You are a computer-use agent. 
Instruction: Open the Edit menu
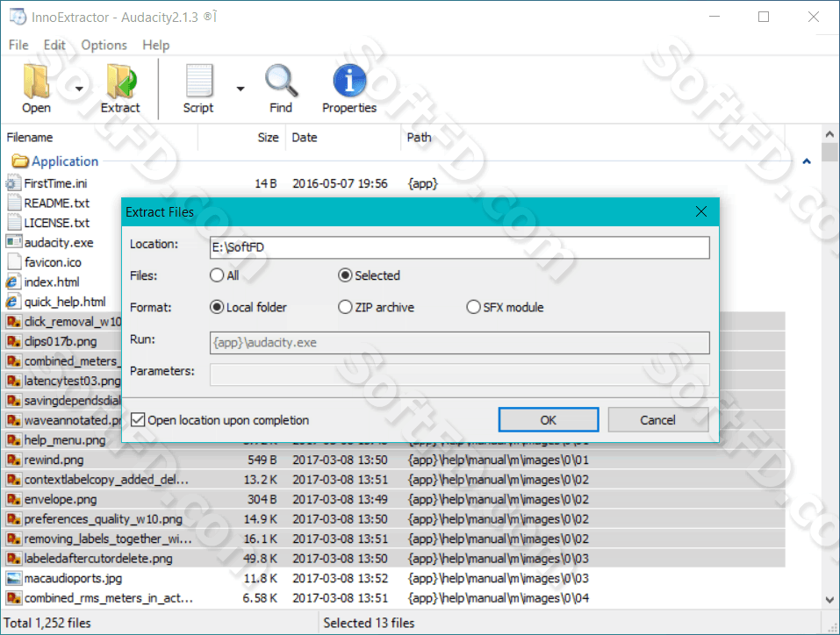click(54, 45)
